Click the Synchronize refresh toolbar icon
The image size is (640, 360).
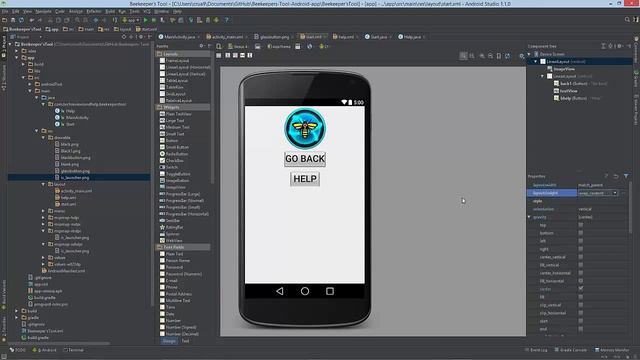21,20
